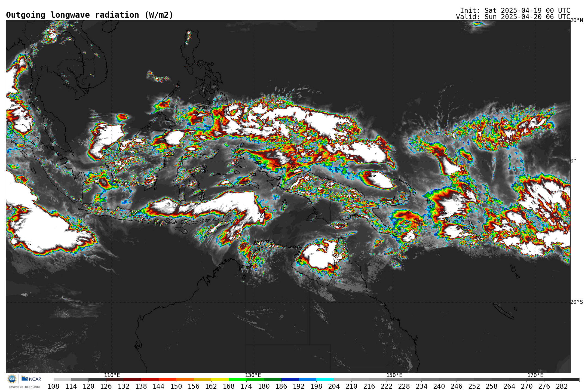Click the colorbar value label 222
Screen dimensions: 588x390
click(386, 386)
